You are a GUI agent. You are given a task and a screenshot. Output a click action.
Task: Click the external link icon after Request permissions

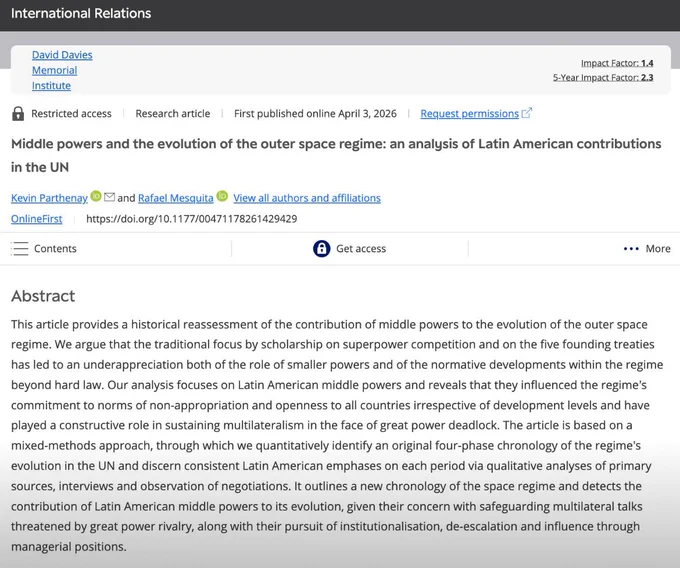pyautogui.click(x=526, y=113)
